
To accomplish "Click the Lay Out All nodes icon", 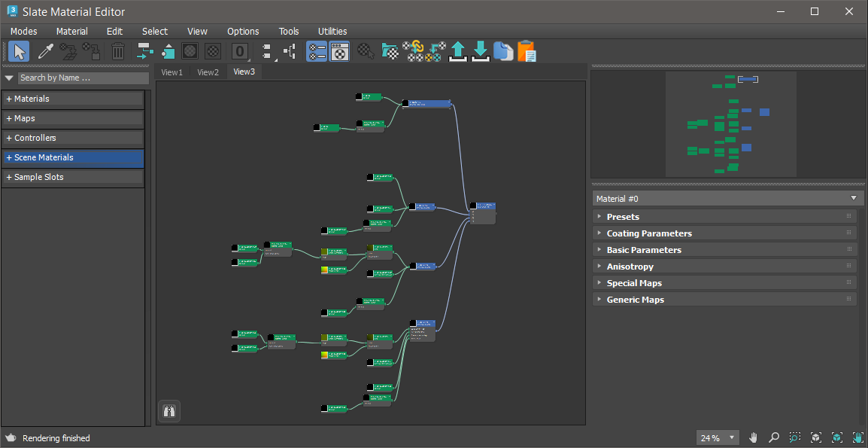I will tap(267, 51).
